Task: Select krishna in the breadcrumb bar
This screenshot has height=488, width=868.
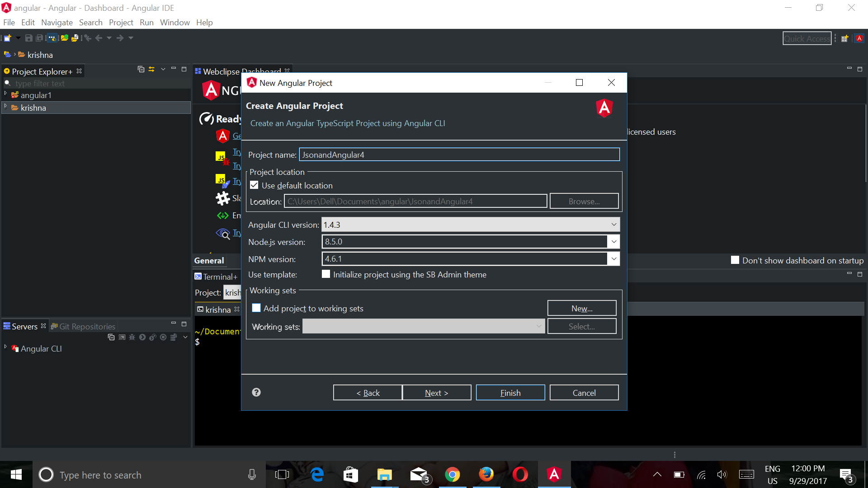Action: 35,55
